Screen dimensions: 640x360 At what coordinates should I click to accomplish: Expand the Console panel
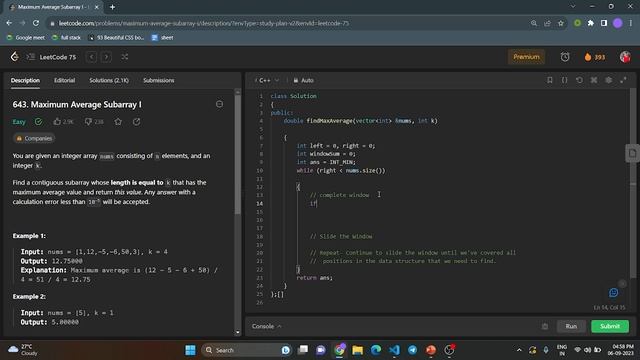tap(267, 326)
